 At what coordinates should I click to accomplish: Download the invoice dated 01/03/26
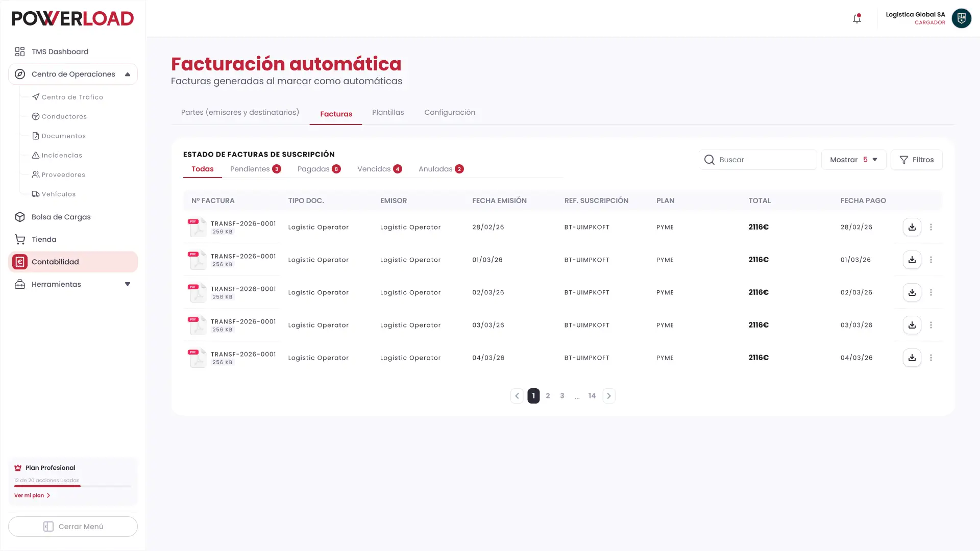tap(912, 260)
